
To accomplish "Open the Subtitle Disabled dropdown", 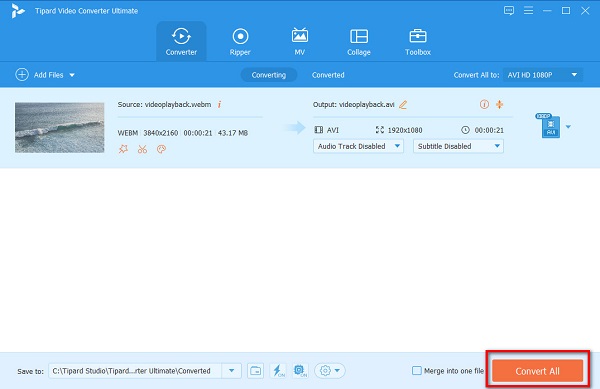I will [x=458, y=146].
